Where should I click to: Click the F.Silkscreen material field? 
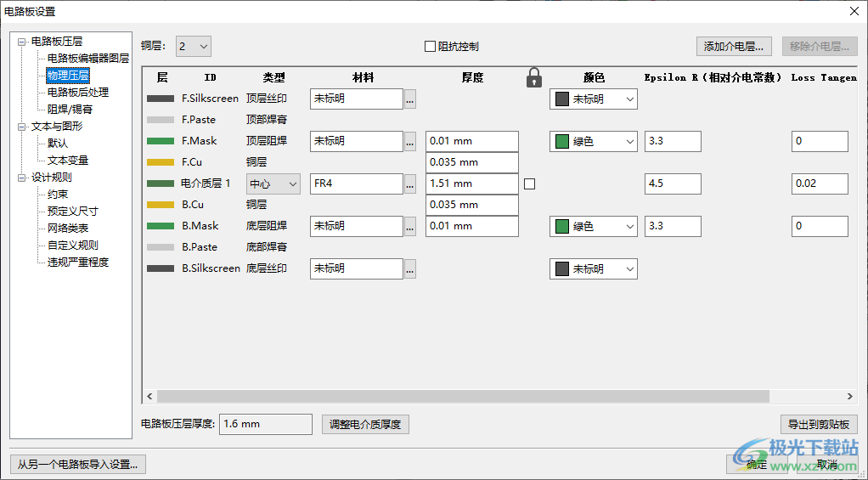pyautogui.click(x=357, y=99)
